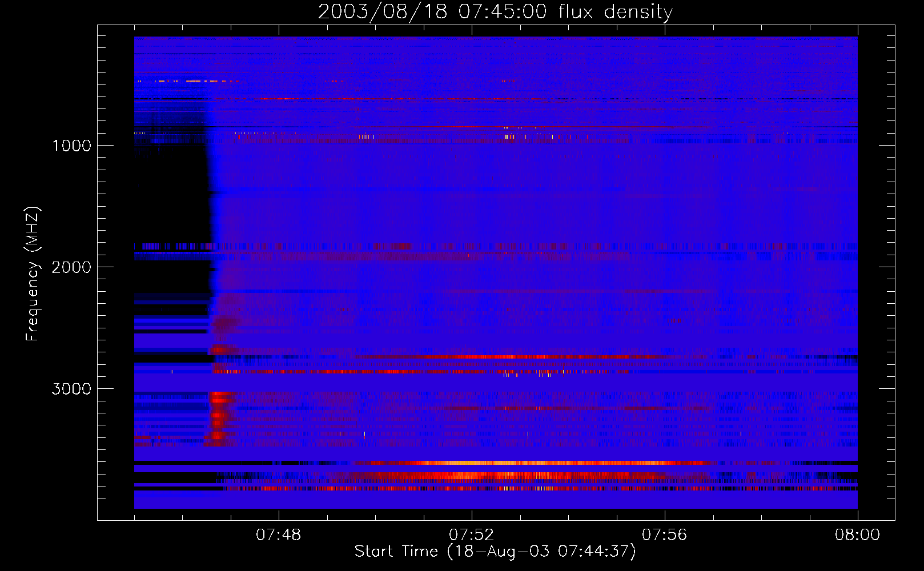Click the 1000 frequency tick label
The width and height of the screenshot is (924, 571).
pyautogui.click(x=72, y=146)
